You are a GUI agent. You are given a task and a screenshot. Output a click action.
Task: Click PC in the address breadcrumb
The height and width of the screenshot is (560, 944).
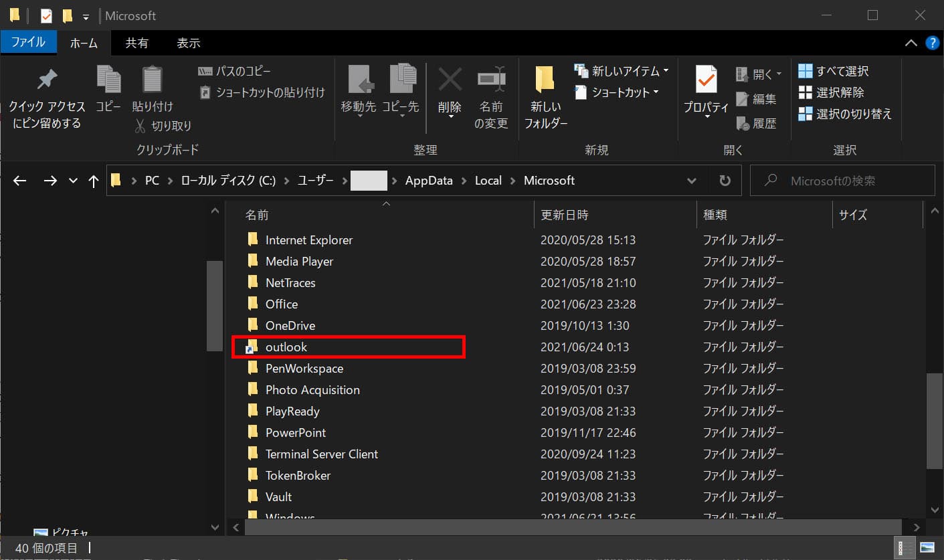pos(153,181)
